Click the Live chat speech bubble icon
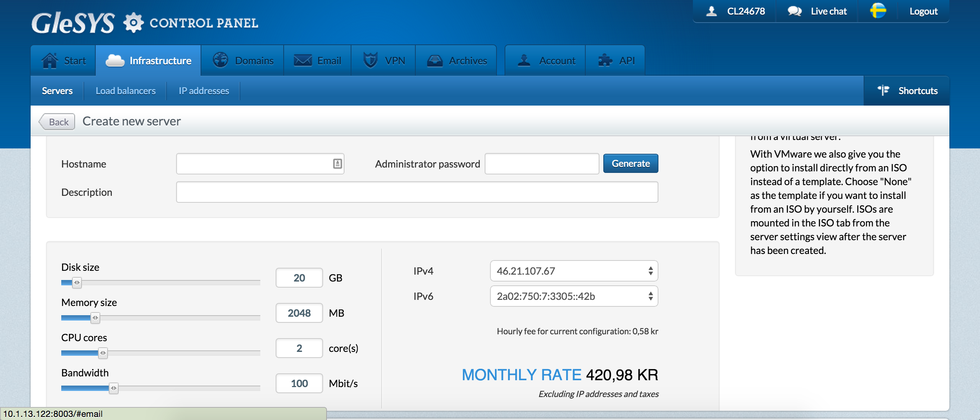Screen dimensions: 980x420 tap(794, 11)
